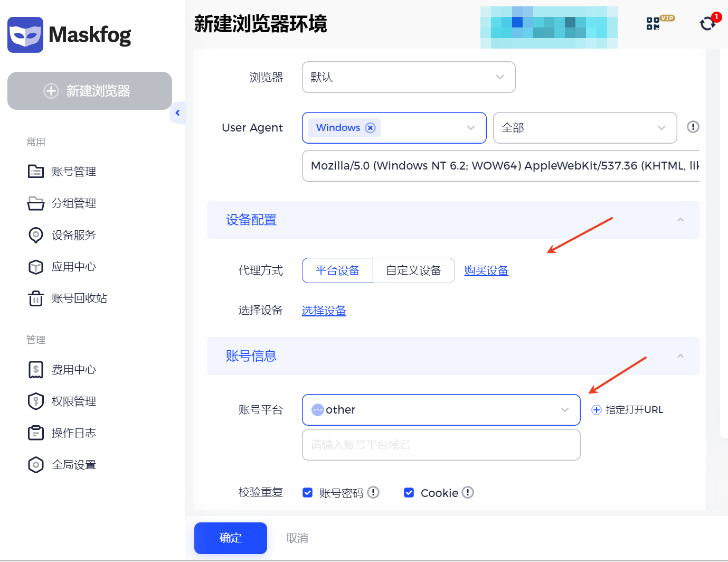This screenshot has height=562, width=728.
Task: Click the info icon next to 账号密码
Action: pos(373,492)
